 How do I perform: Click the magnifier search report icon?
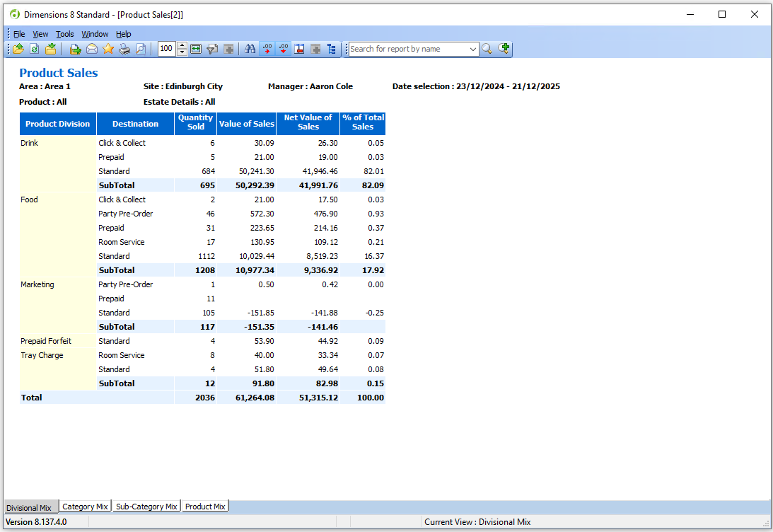tap(487, 49)
